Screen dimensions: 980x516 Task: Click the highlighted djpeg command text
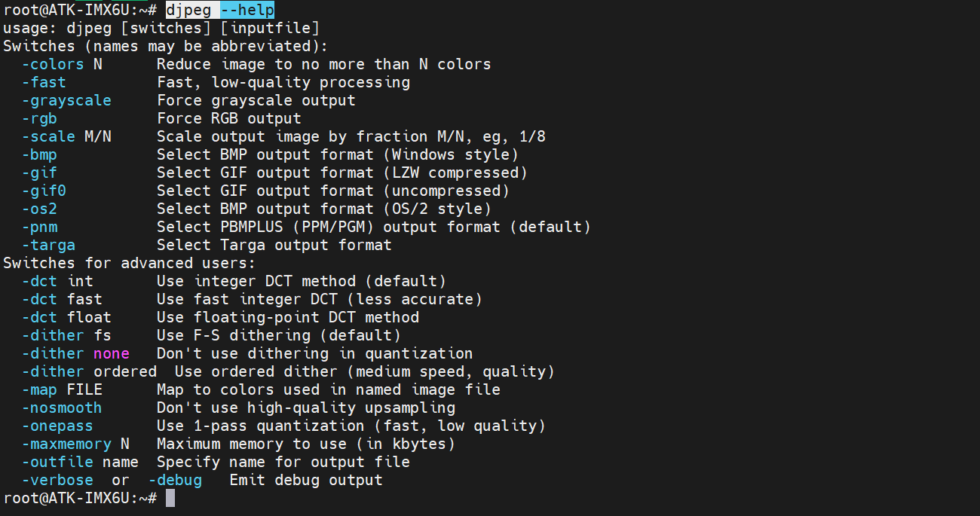tap(188, 10)
